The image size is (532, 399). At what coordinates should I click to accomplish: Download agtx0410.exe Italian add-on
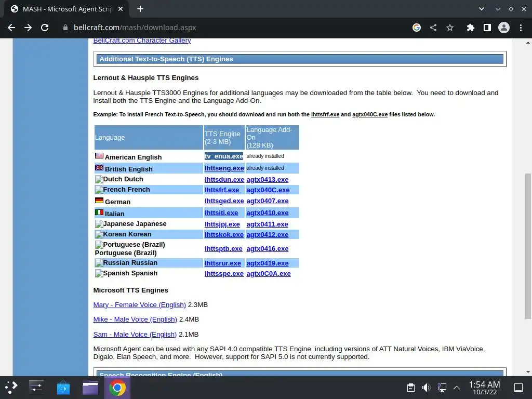coord(268,213)
